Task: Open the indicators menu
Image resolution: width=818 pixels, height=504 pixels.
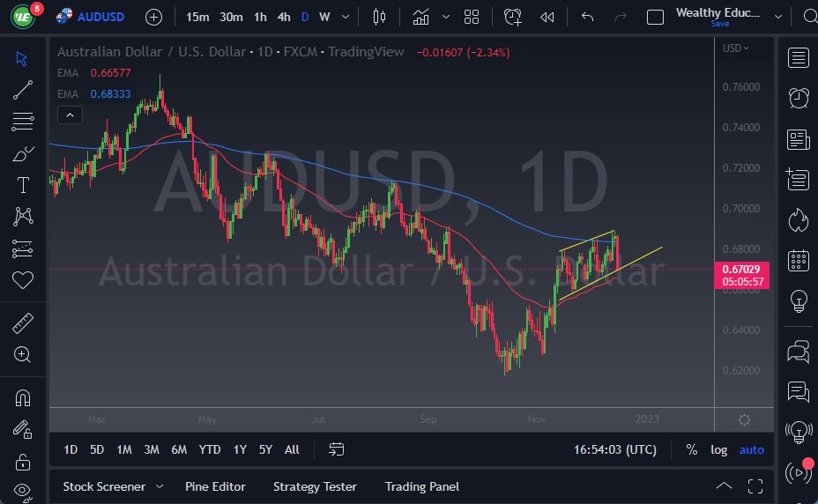Action: pos(420,18)
